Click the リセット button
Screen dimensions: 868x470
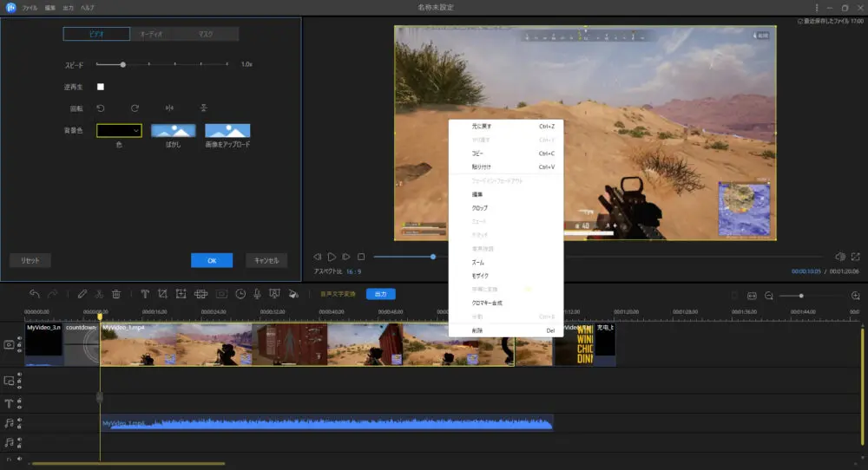coord(30,260)
